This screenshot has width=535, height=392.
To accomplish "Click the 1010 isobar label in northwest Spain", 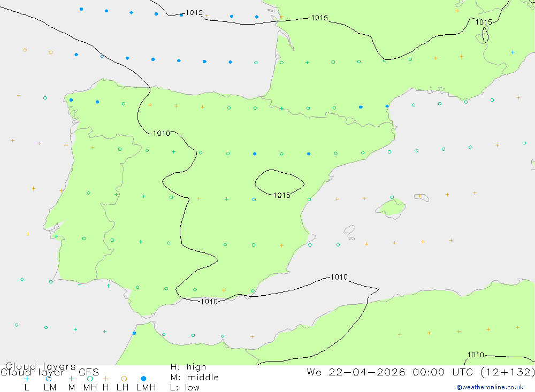I will pyautogui.click(x=162, y=133).
